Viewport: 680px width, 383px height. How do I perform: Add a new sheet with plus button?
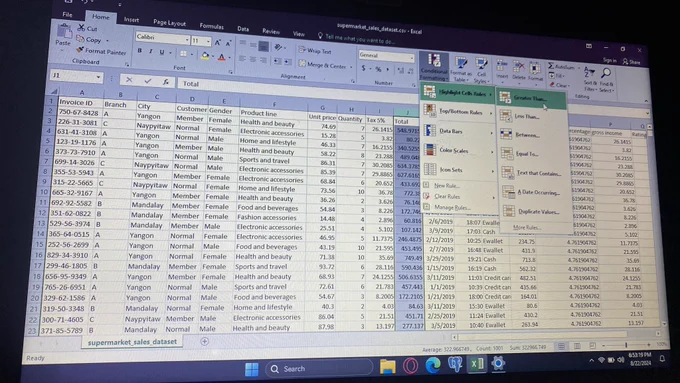pos(204,341)
